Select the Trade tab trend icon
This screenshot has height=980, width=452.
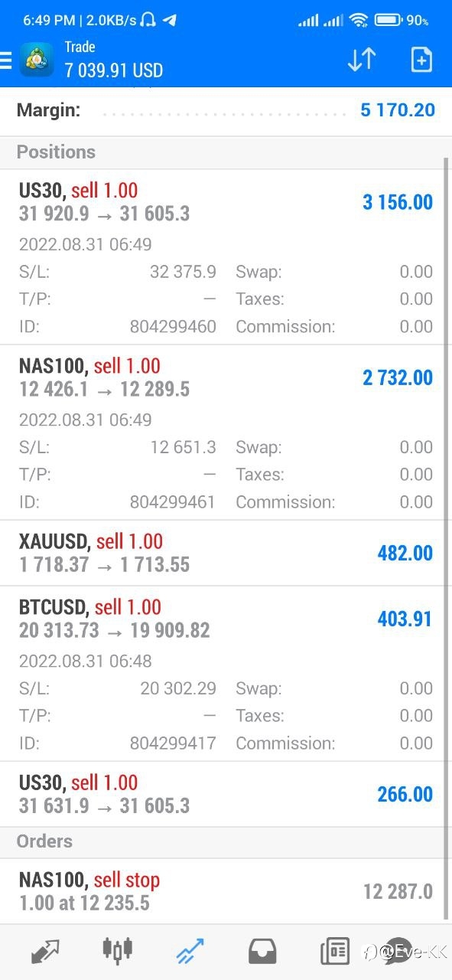pyautogui.click(x=190, y=951)
